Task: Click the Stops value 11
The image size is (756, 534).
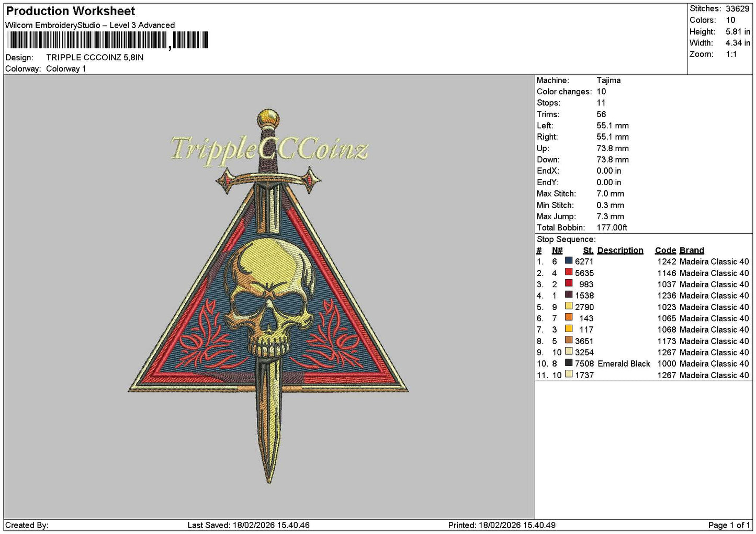Action: pos(601,103)
